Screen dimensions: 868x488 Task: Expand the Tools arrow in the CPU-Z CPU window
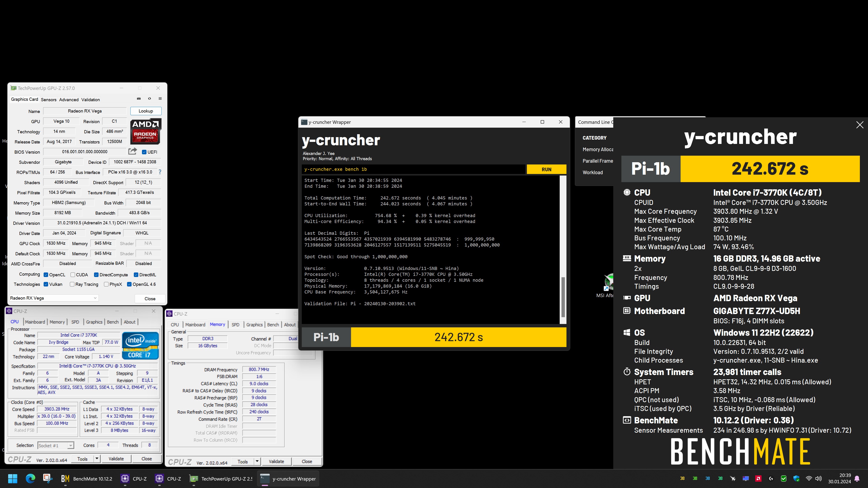point(97,459)
